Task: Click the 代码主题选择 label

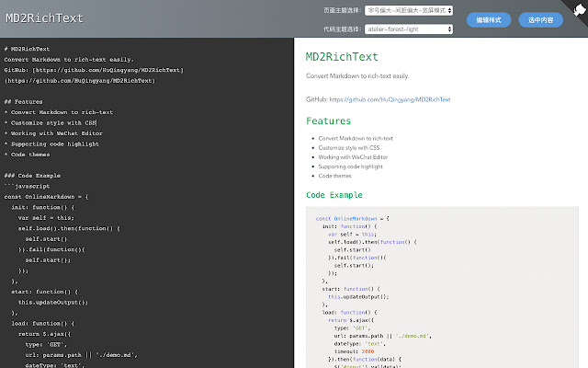Action: pyautogui.click(x=343, y=29)
